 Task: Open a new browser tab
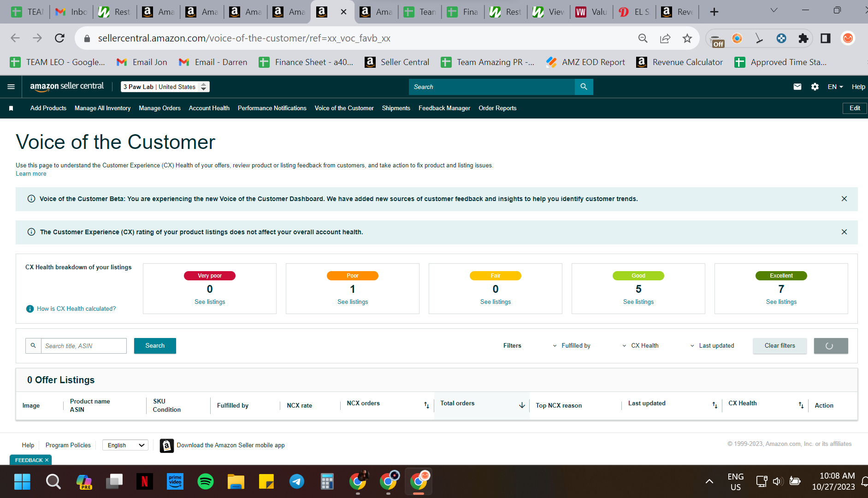(x=714, y=12)
